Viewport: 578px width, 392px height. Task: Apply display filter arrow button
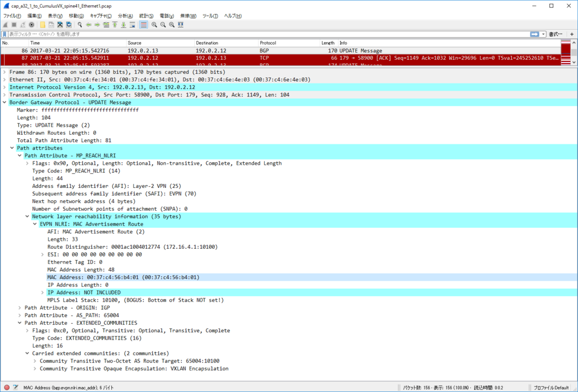coord(535,34)
